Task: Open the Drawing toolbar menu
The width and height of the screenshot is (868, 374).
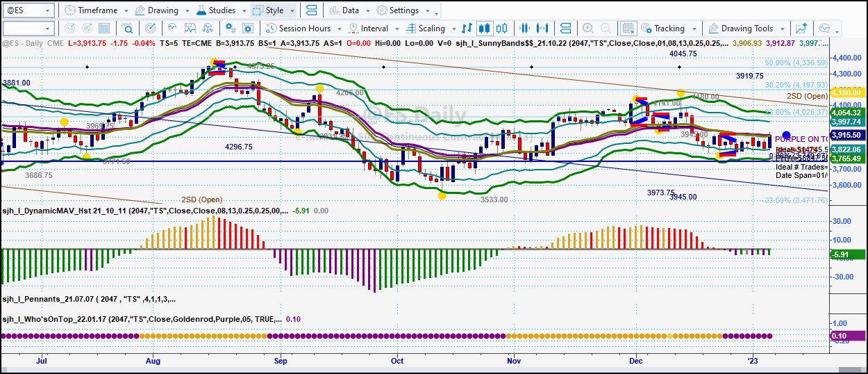Action: pos(157,10)
